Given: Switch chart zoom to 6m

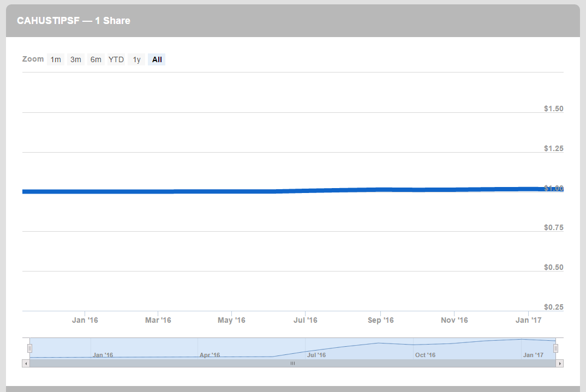Looking at the screenshot, I should (x=96, y=59).
